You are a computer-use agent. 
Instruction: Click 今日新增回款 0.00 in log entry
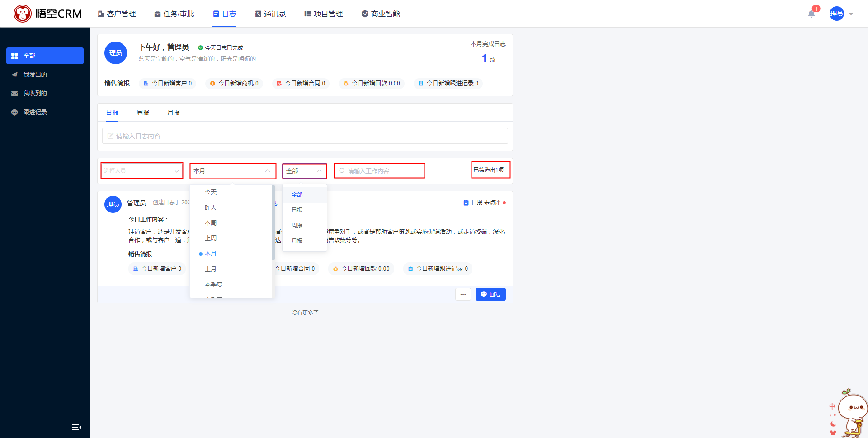tap(361, 268)
